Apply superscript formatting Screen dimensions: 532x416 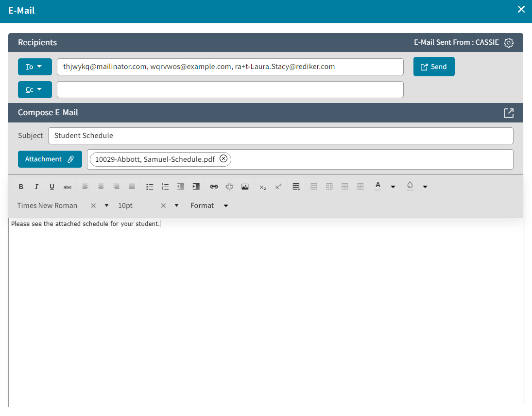point(278,187)
